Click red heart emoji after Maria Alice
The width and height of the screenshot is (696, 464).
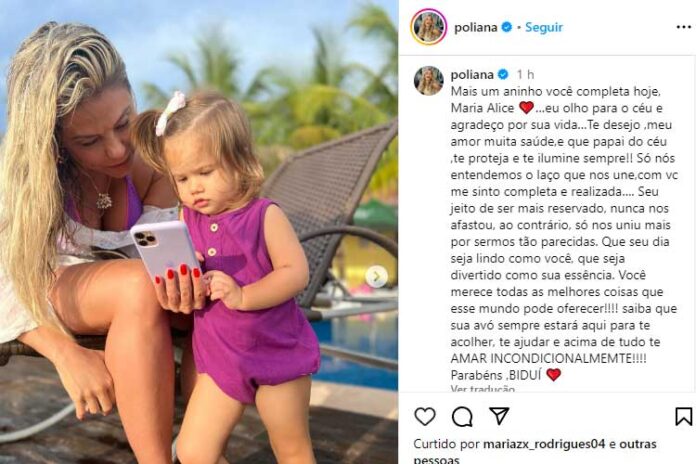tap(526, 107)
